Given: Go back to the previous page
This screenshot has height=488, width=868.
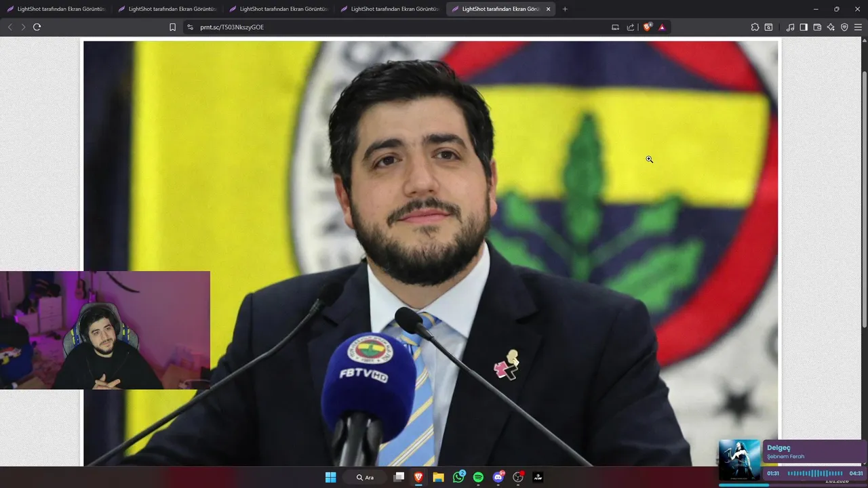Looking at the screenshot, I should pos(9,27).
